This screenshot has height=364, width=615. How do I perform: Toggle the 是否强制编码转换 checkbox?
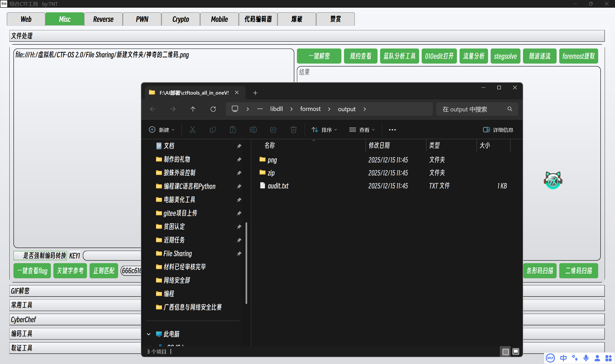click(x=18, y=255)
